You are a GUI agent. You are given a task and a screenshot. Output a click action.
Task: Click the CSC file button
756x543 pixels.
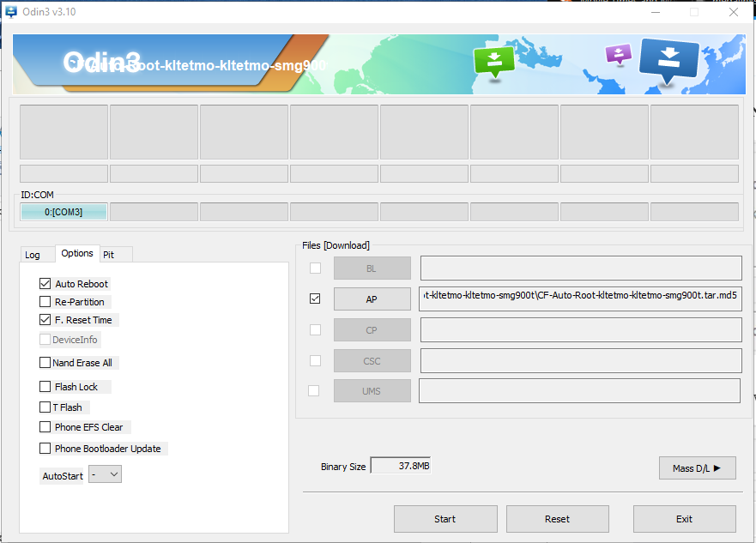pos(372,361)
